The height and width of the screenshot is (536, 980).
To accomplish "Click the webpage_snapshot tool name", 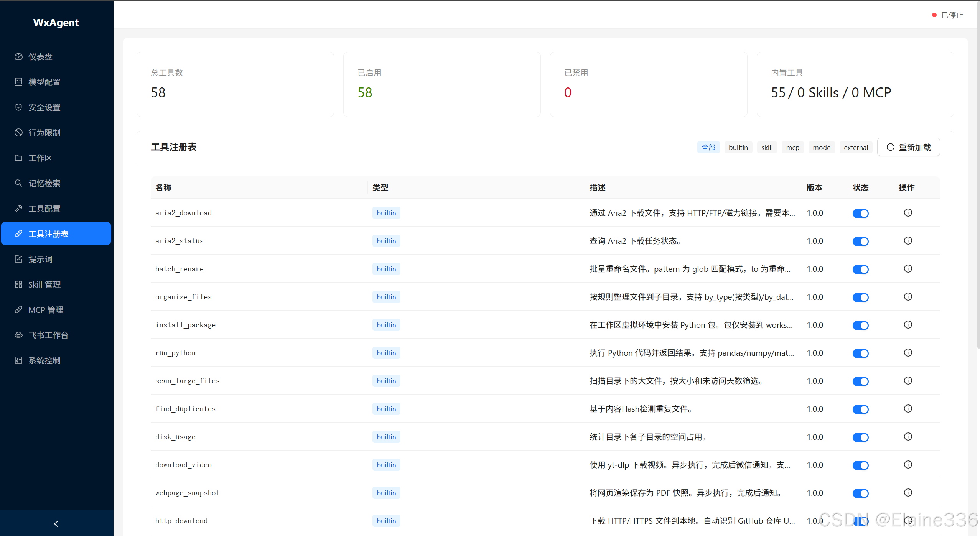I will click(187, 493).
